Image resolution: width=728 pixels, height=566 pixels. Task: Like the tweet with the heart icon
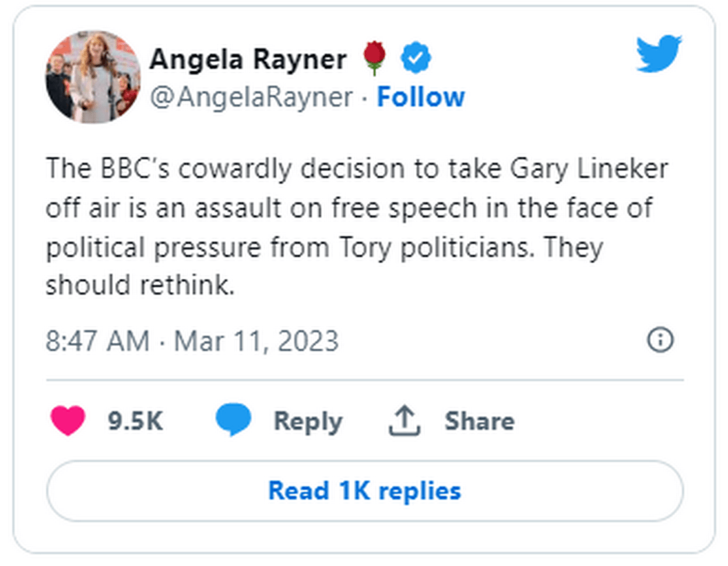pos(68,420)
